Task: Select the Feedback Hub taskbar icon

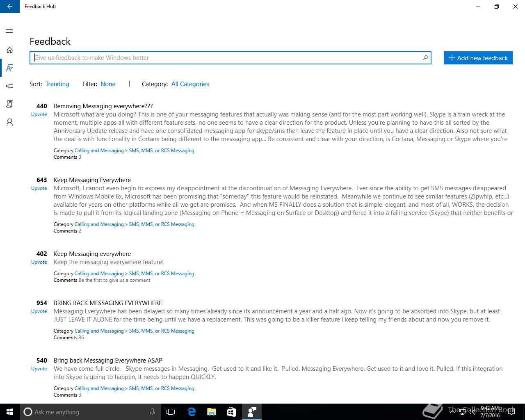Action: tap(252, 412)
